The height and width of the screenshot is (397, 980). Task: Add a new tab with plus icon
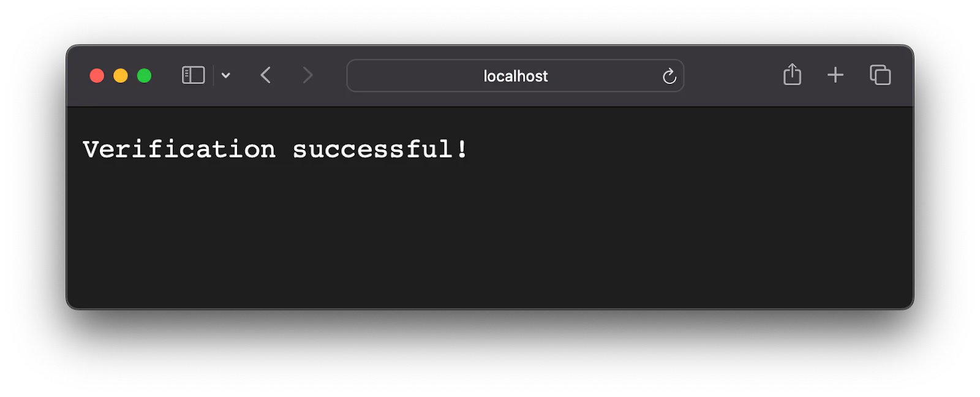pos(835,75)
